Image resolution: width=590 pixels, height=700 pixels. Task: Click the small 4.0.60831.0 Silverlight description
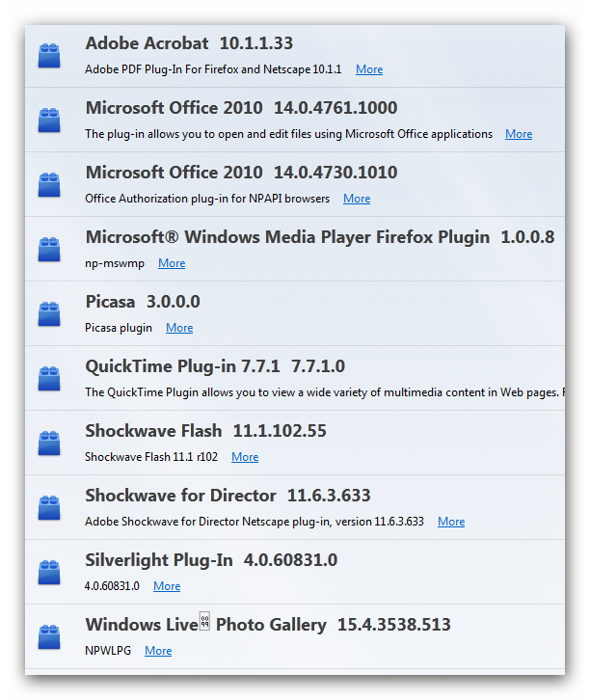pos(112,586)
